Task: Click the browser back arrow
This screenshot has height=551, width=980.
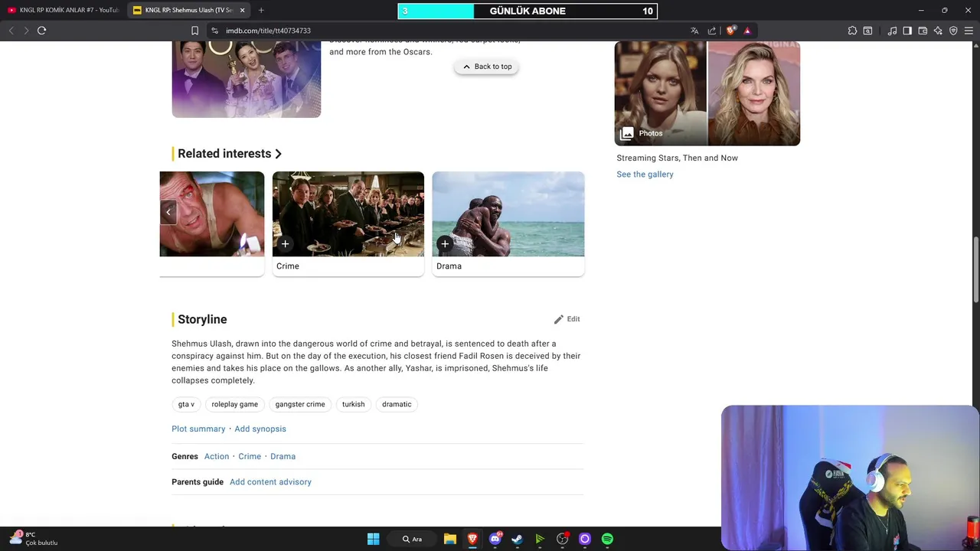Action: tap(11, 31)
